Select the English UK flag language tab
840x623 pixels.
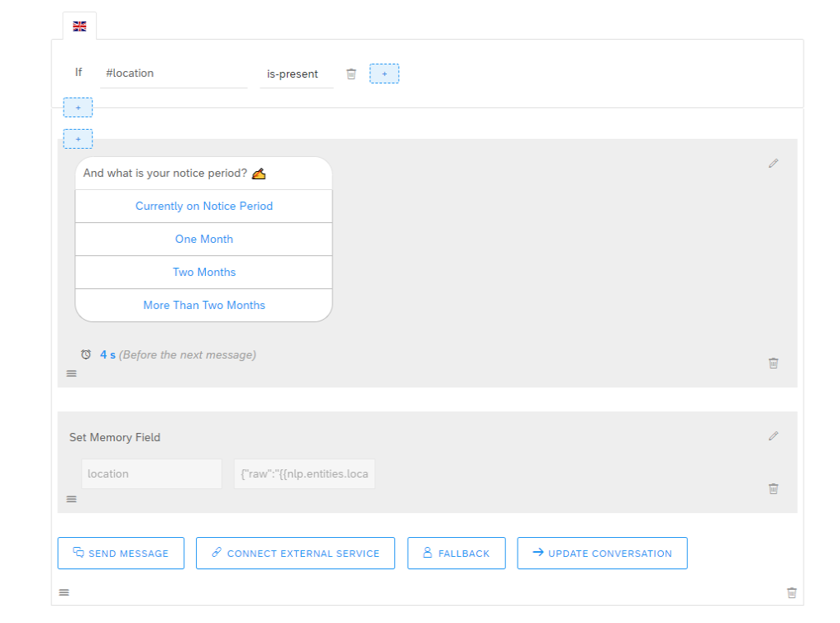[79, 26]
